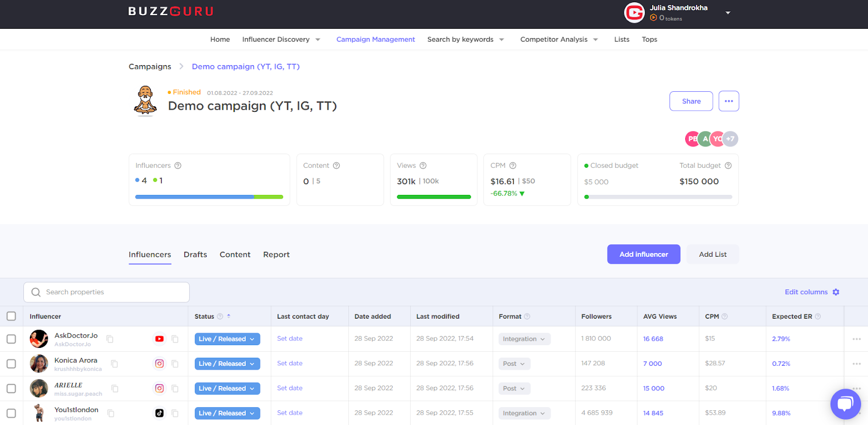Viewport: 868px width, 425px height.
Task: Click the help icon beside Views stat
Action: pos(423,166)
